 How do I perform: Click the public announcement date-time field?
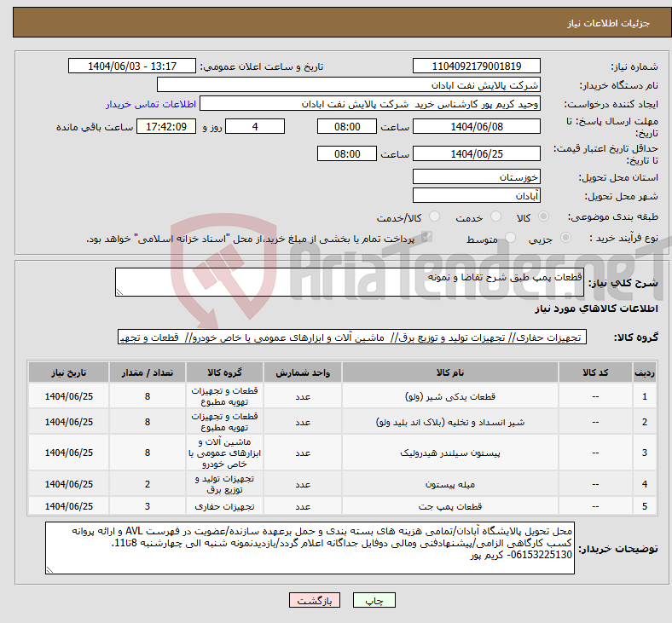click(x=132, y=66)
